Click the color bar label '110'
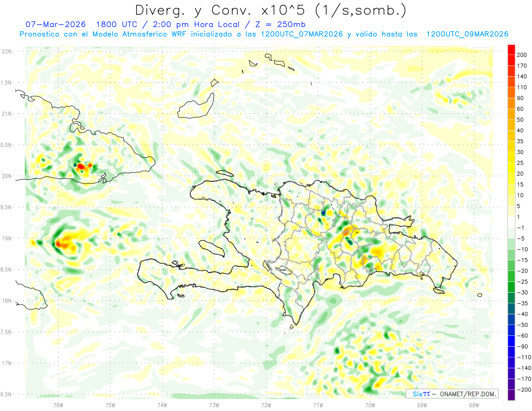Viewport: 532px width, 411px height. click(x=523, y=87)
